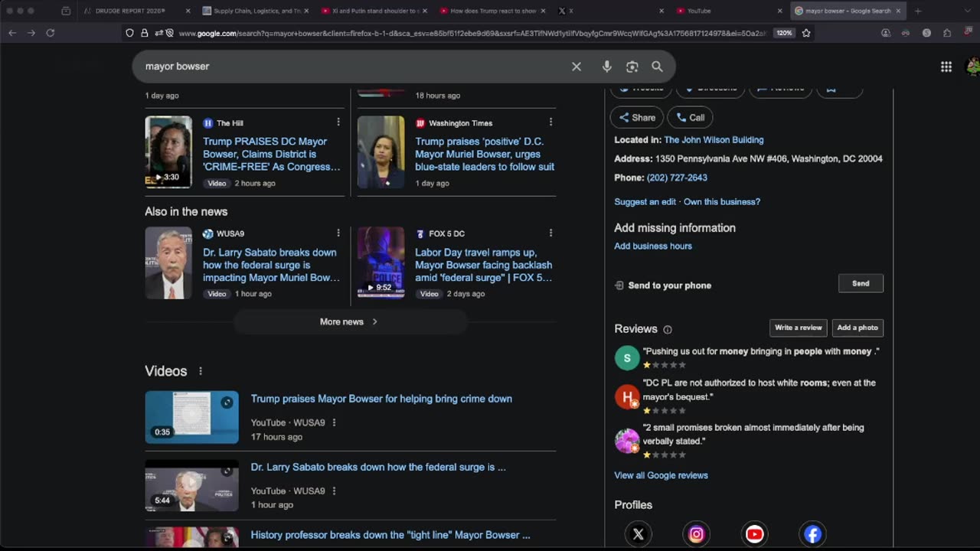Switch to Xi and Putin tab

pyautogui.click(x=374, y=11)
